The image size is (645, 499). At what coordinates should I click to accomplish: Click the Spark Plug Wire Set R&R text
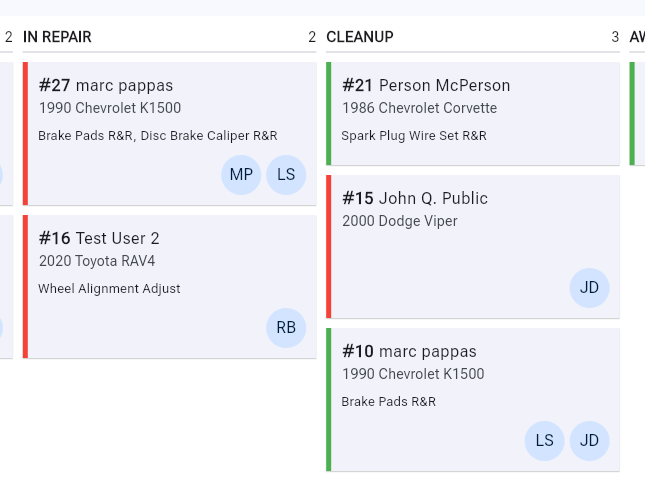[x=414, y=136]
